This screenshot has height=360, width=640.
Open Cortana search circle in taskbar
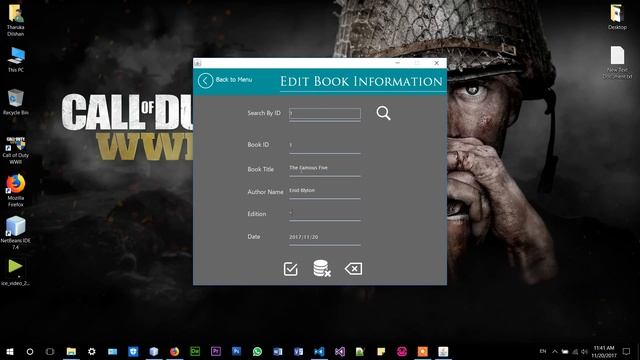[30, 351]
